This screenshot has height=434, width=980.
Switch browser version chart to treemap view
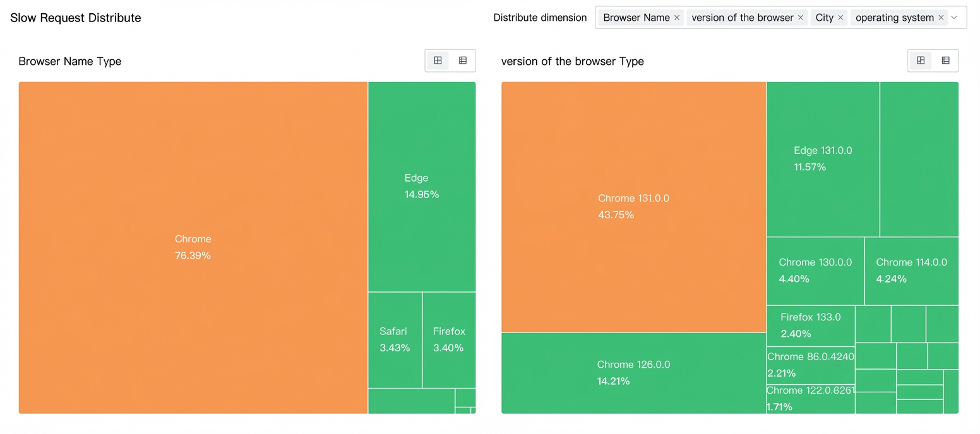click(x=921, y=61)
